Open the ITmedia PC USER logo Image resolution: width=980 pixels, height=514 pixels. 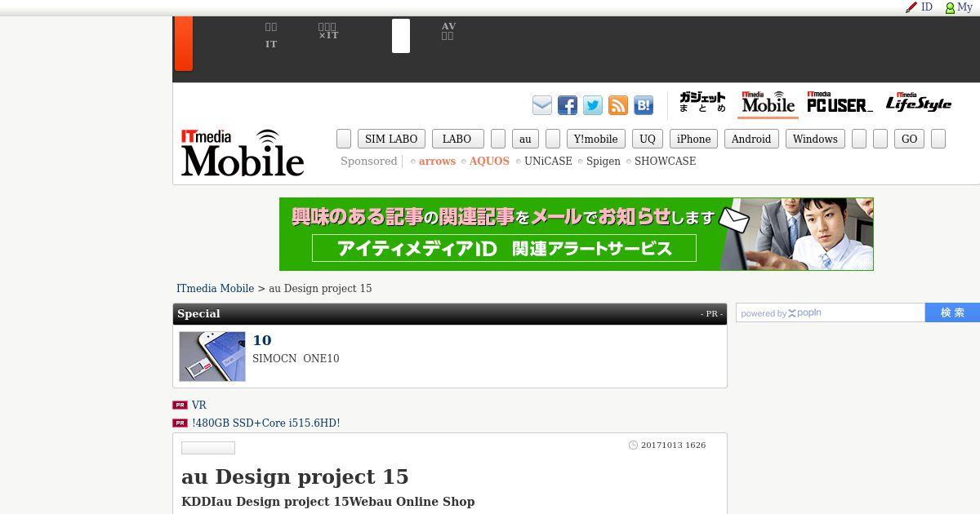pos(840,102)
